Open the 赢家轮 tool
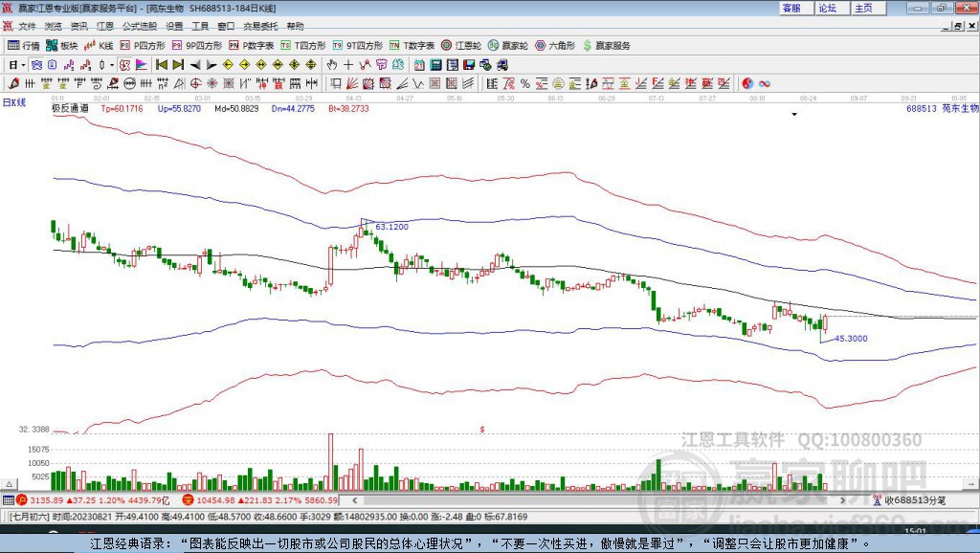Viewport: 980px width, 553px height. (x=508, y=46)
